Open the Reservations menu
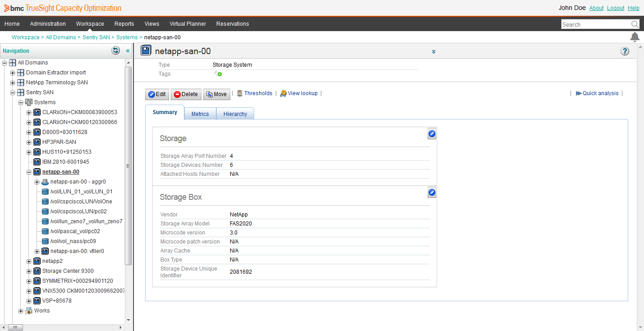 click(x=233, y=24)
